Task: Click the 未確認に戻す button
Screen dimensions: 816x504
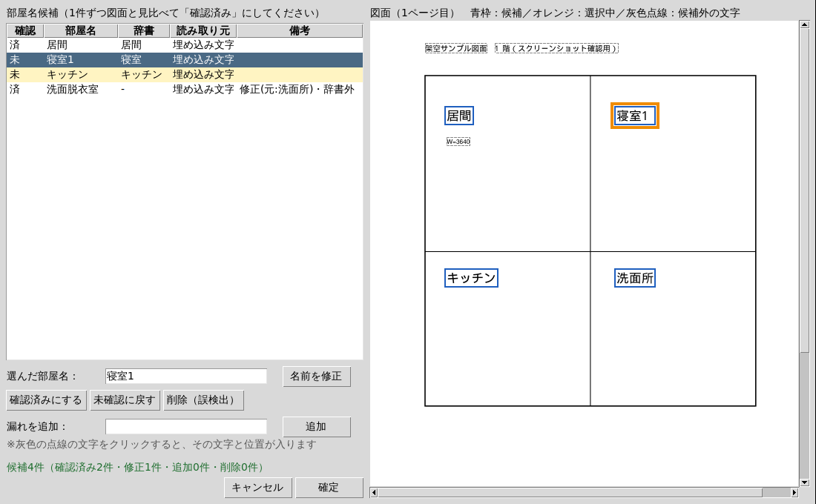Action: pyautogui.click(x=125, y=400)
